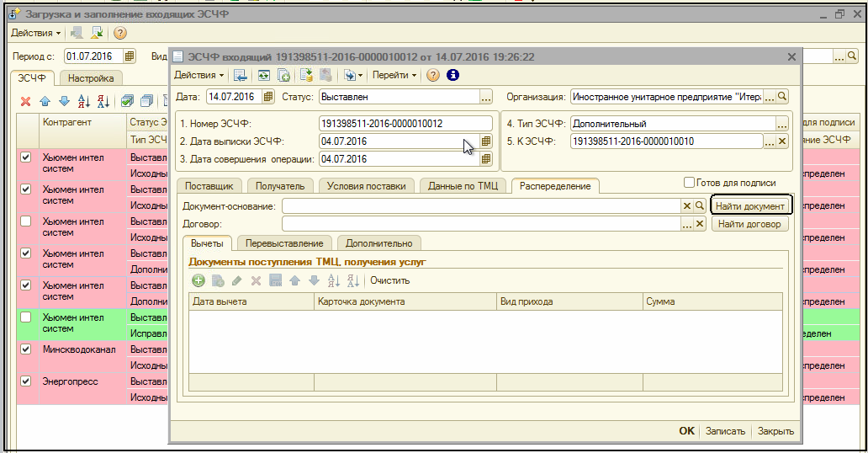
Task: Switch to the Поставщик tab
Action: pos(209,186)
